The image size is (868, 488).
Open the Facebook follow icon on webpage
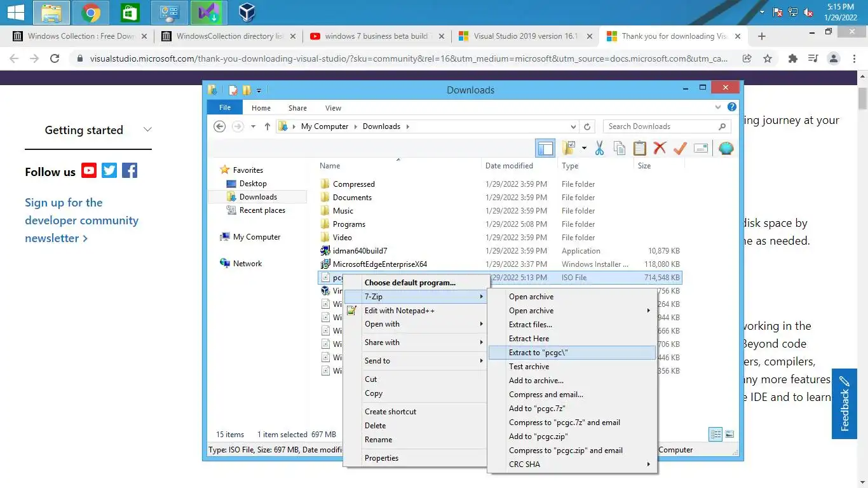coord(130,170)
